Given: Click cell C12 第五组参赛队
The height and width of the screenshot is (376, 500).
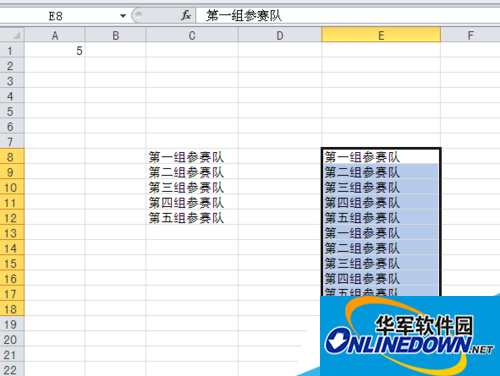Looking at the screenshot, I should [192, 218].
